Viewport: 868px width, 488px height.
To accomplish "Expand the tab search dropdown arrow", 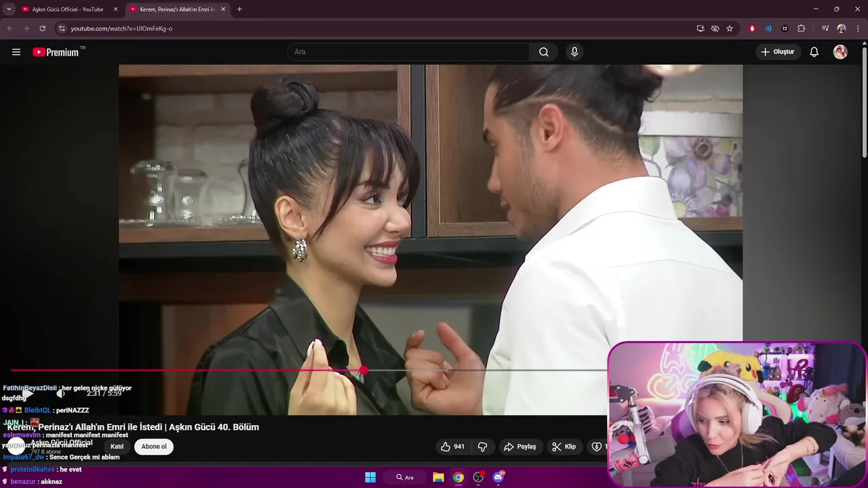I will (9, 9).
